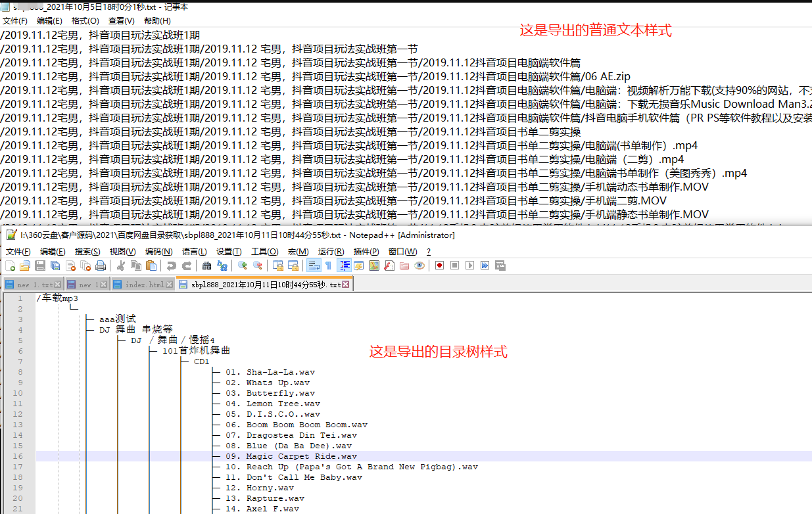
Task: Click the Undo arrow icon
Action: 171,266
